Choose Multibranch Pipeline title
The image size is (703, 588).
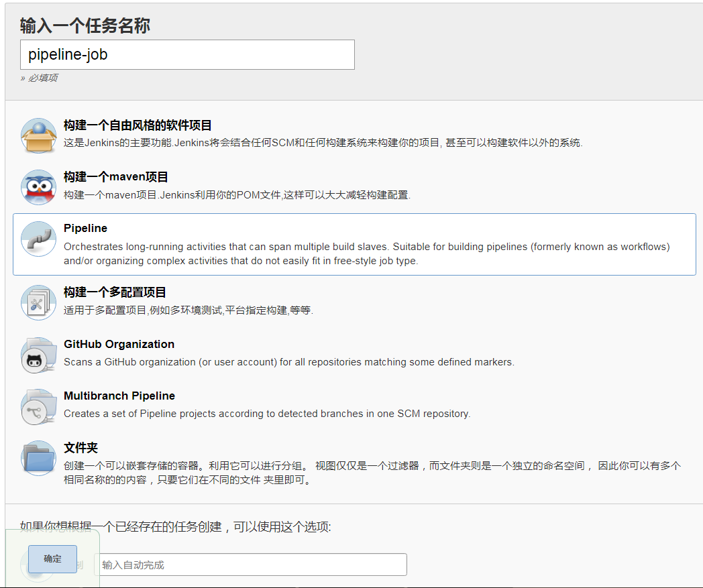click(x=119, y=396)
